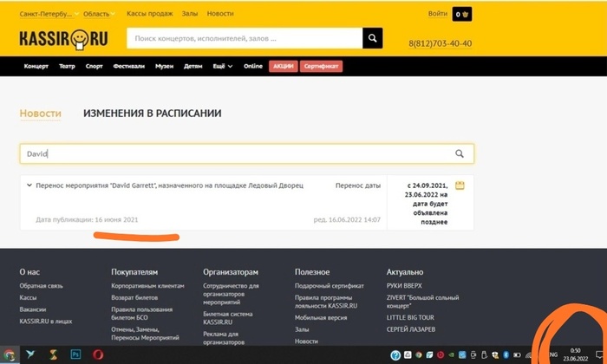Open the Концерт category
The height and width of the screenshot is (364, 607).
click(36, 66)
